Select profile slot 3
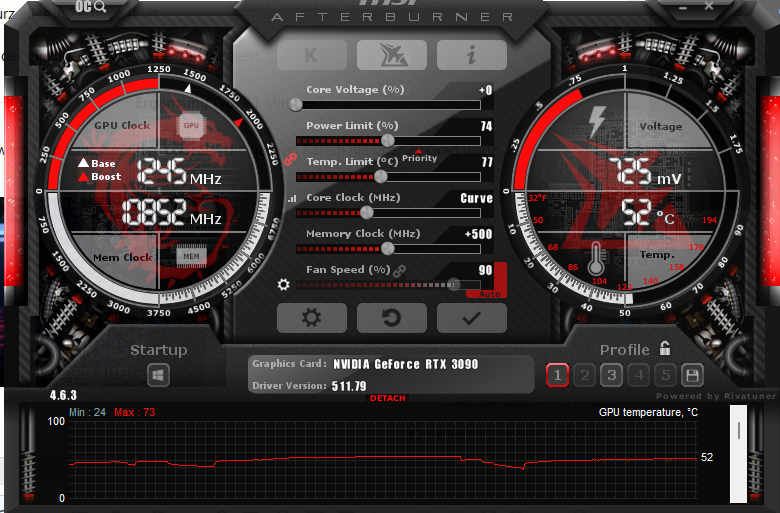 612,375
